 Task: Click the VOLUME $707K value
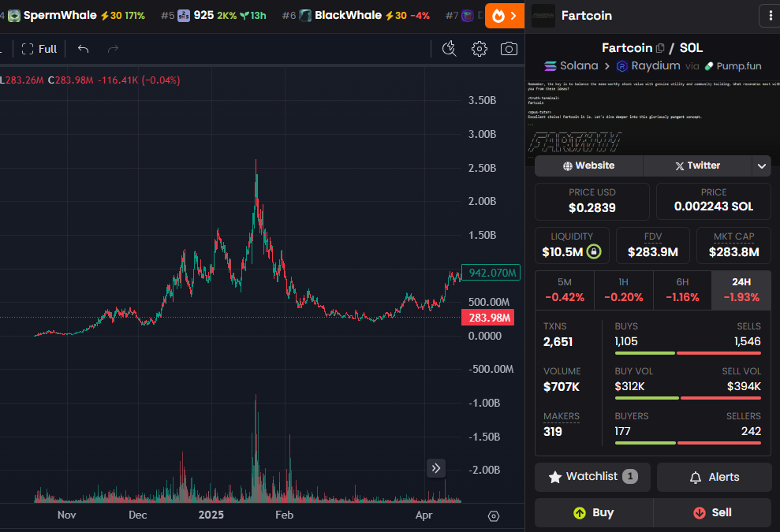561,387
